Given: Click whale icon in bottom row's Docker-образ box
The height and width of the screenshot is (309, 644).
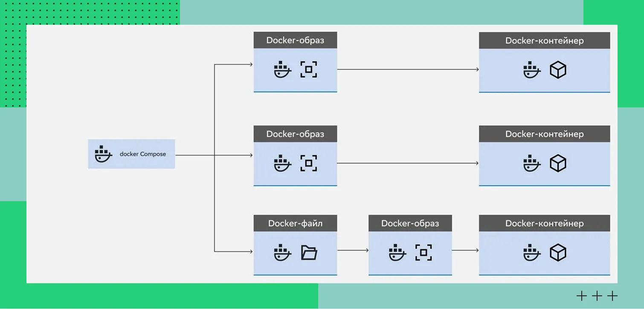Looking at the screenshot, I should pyautogui.click(x=397, y=253).
